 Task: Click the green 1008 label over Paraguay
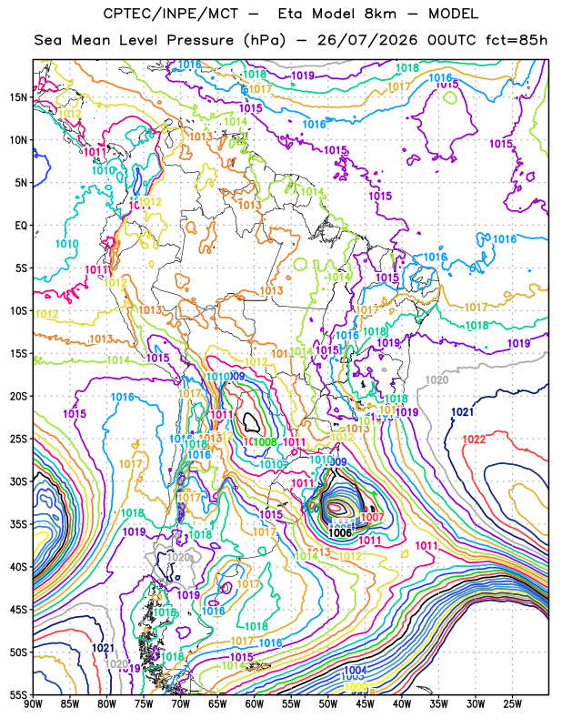[265, 442]
